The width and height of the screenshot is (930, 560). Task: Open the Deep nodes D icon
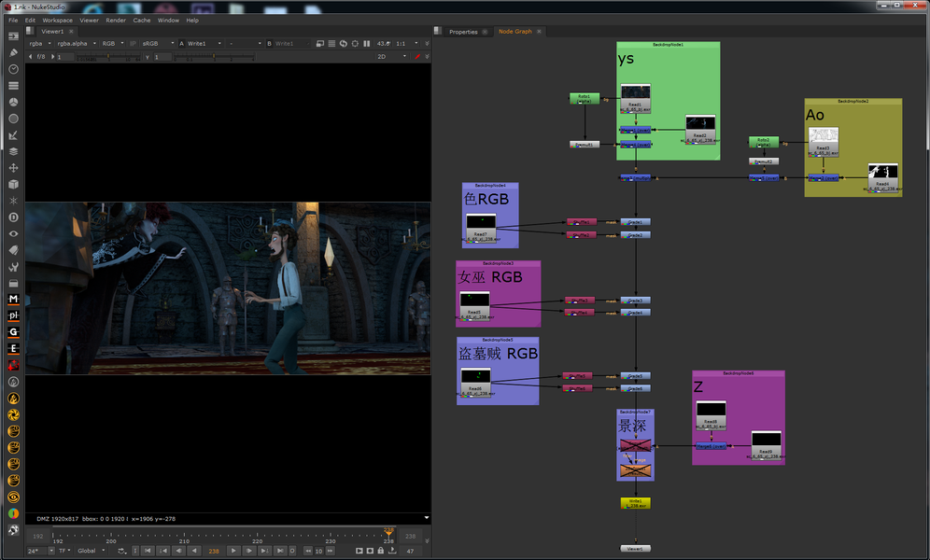click(13, 217)
